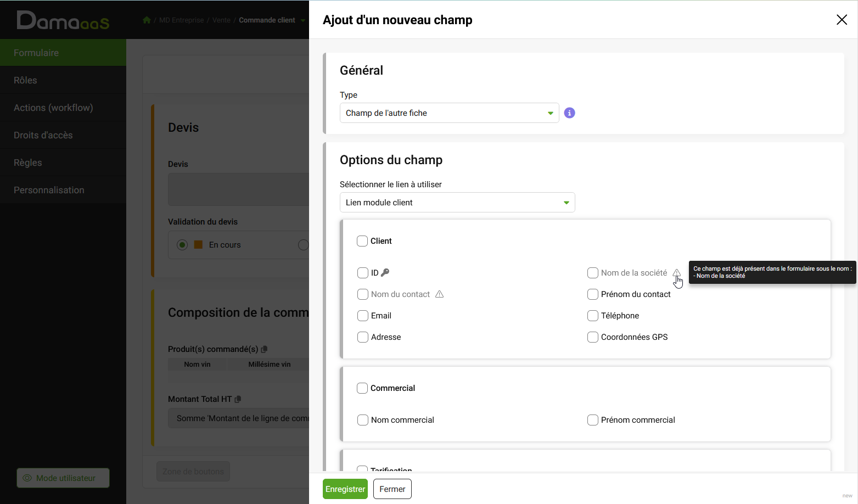Open the Commande client breadcrumb dropdown arrow
Viewport: 858px width, 504px height.
[x=302, y=20]
